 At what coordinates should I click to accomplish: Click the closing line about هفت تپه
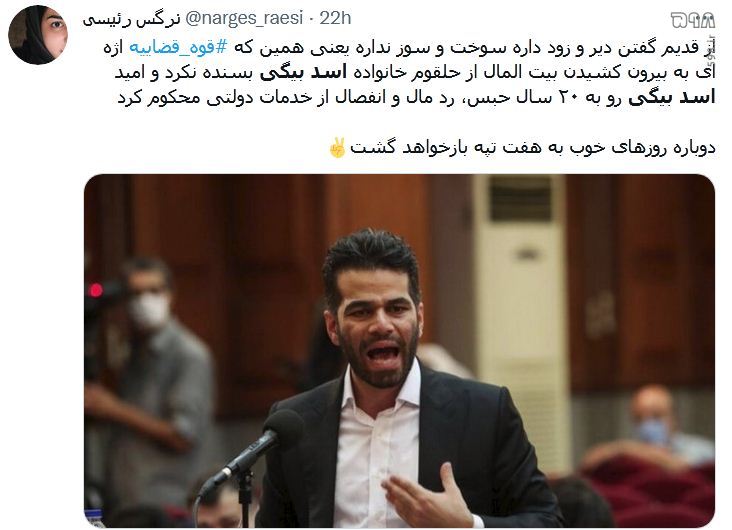tap(532, 148)
